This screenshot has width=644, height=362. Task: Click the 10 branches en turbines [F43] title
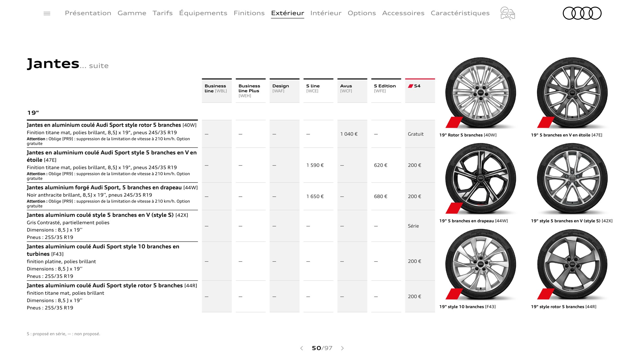pos(103,250)
